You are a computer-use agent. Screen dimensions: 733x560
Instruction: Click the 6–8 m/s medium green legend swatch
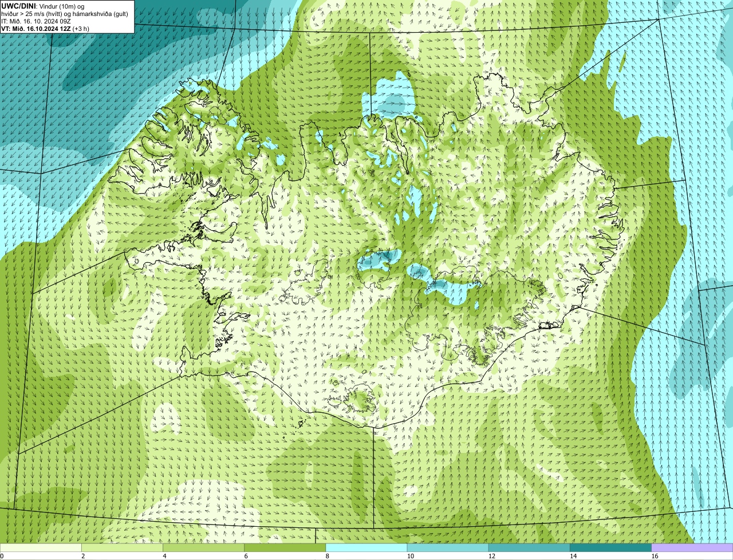tap(285, 548)
